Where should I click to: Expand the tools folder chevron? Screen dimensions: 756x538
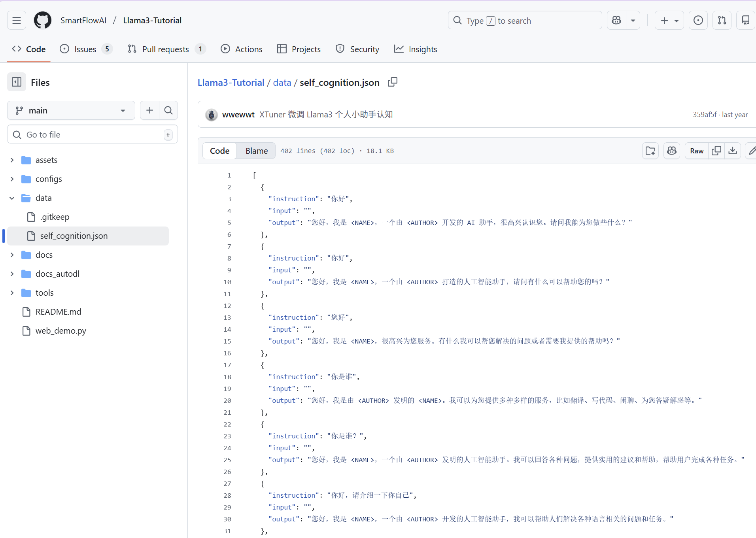click(12, 293)
